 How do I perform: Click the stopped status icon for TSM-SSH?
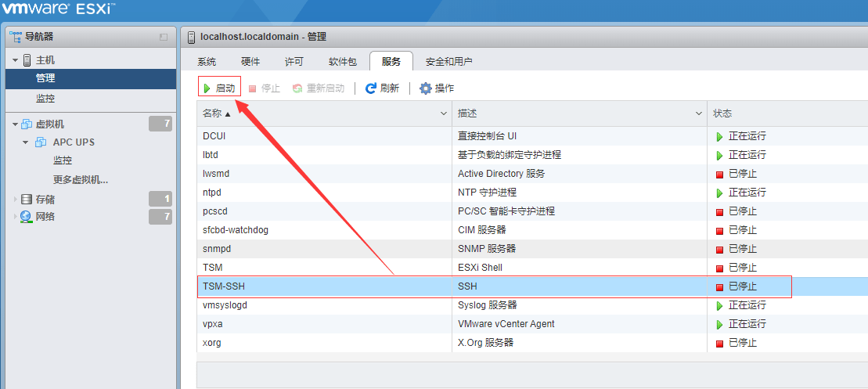point(719,287)
